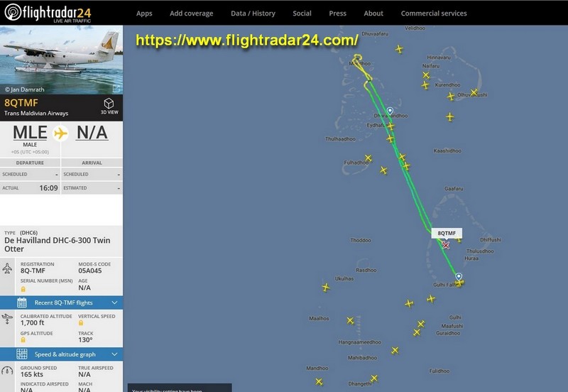Click the blue location pin near Dharavandhoo
The width and height of the screenshot is (568, 392).
click(x=390, y=111)
